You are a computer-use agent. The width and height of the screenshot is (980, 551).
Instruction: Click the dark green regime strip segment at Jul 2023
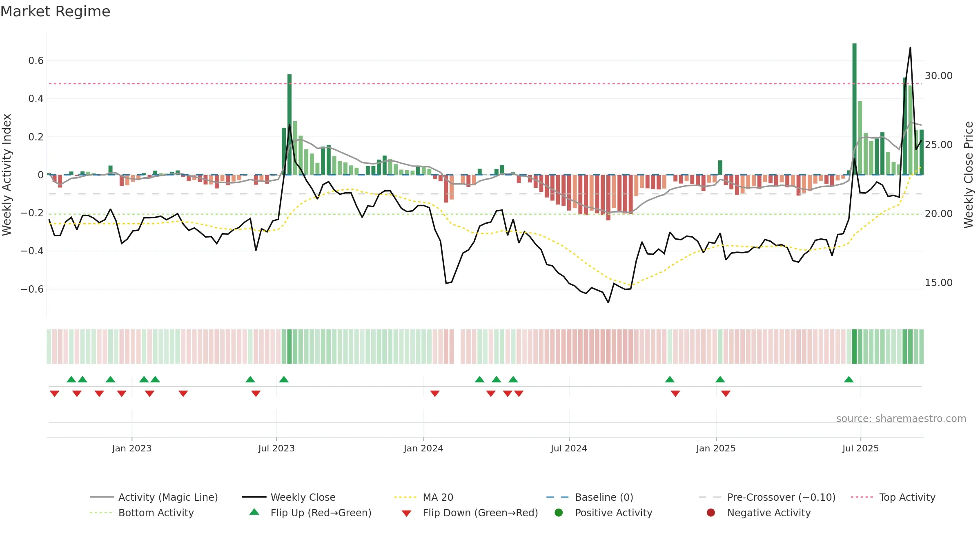tap(290, 347)
